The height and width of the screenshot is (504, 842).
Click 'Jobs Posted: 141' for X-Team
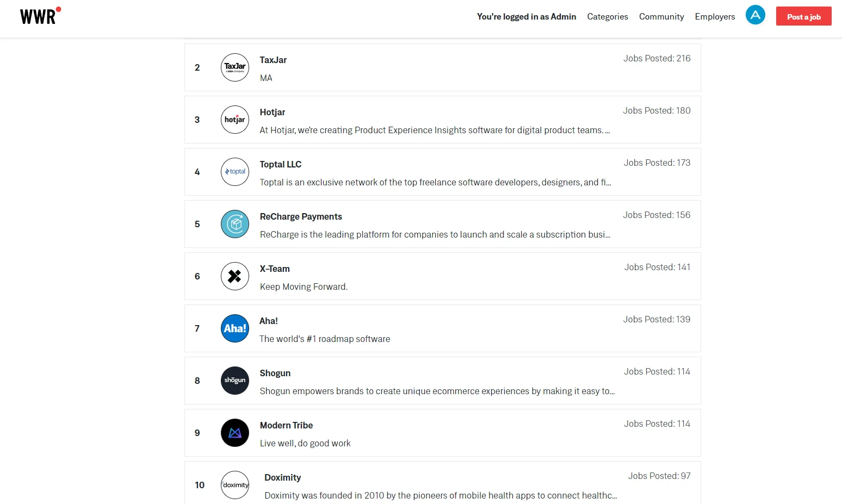(658, 267)
